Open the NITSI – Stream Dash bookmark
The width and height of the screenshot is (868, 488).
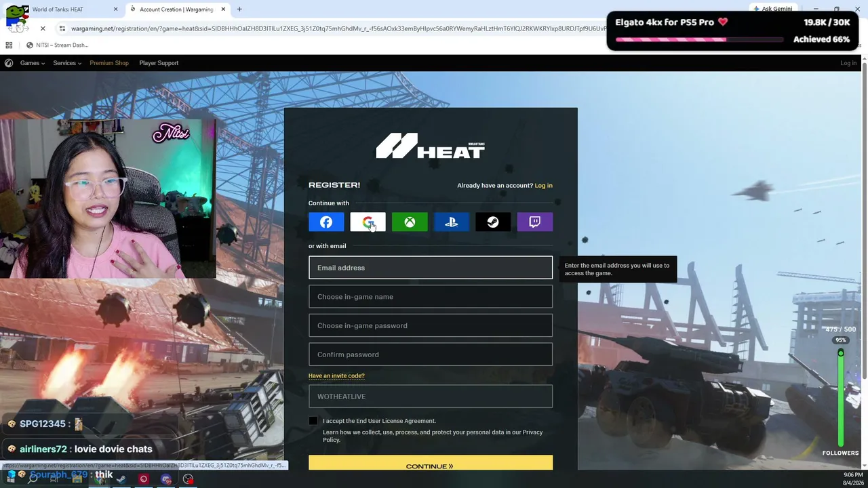coord(57,45)
